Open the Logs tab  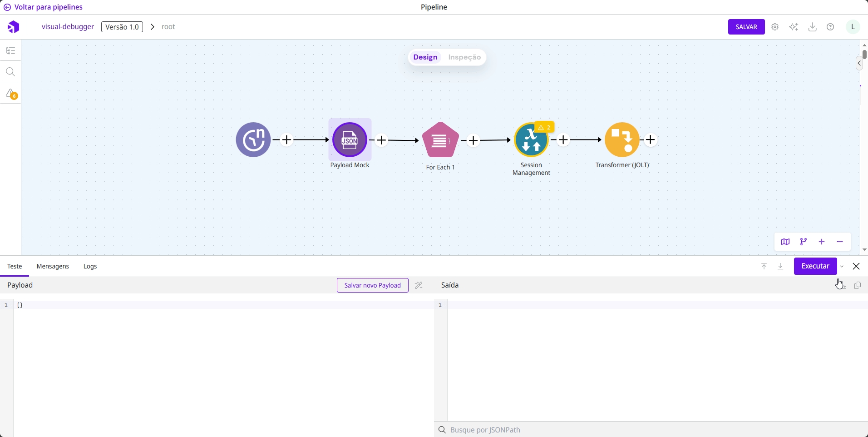point(90,267)
